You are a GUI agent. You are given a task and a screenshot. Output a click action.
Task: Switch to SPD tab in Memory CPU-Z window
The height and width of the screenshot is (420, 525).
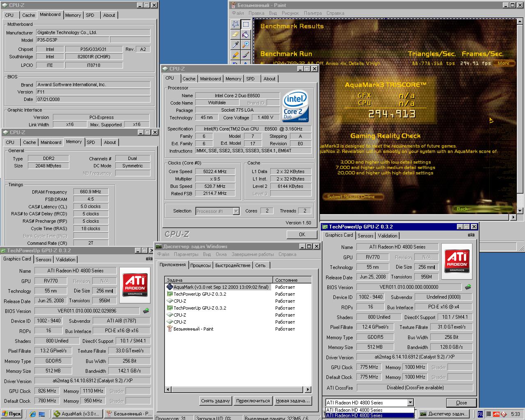tap(91, 142)
